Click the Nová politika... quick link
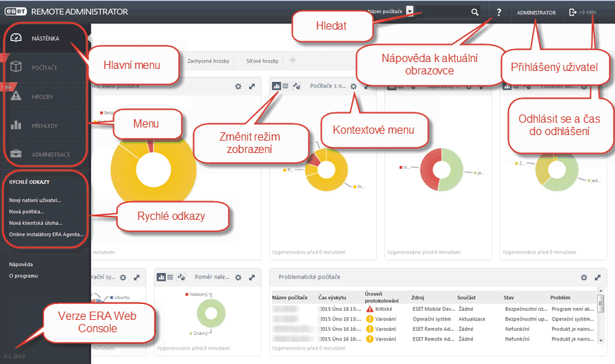 [x=27, y=211]
